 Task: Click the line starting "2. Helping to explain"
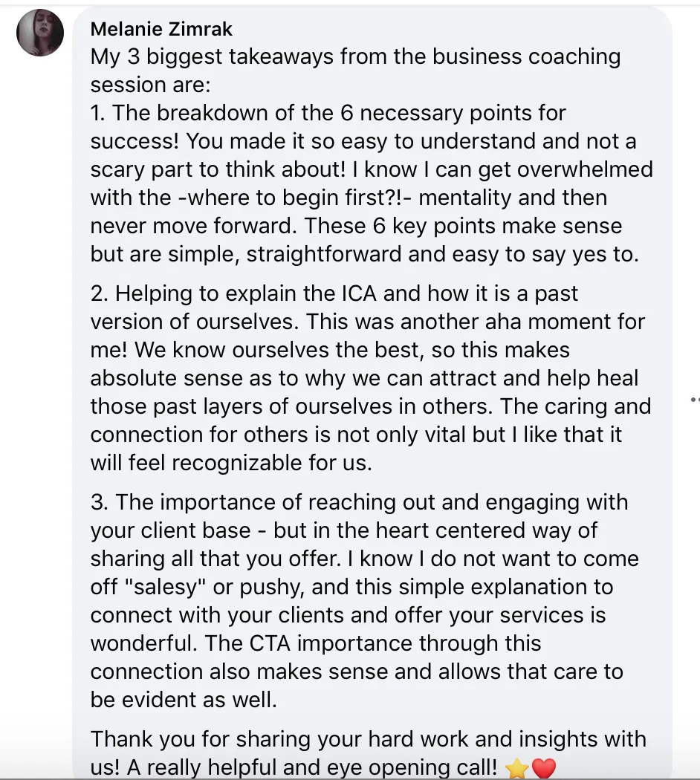point(334,293)
